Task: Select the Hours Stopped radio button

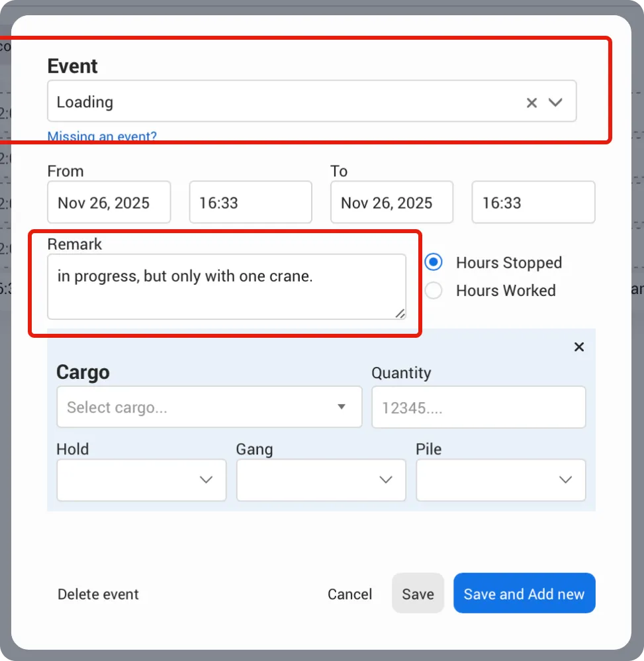Action: click(x=434, y=262)
